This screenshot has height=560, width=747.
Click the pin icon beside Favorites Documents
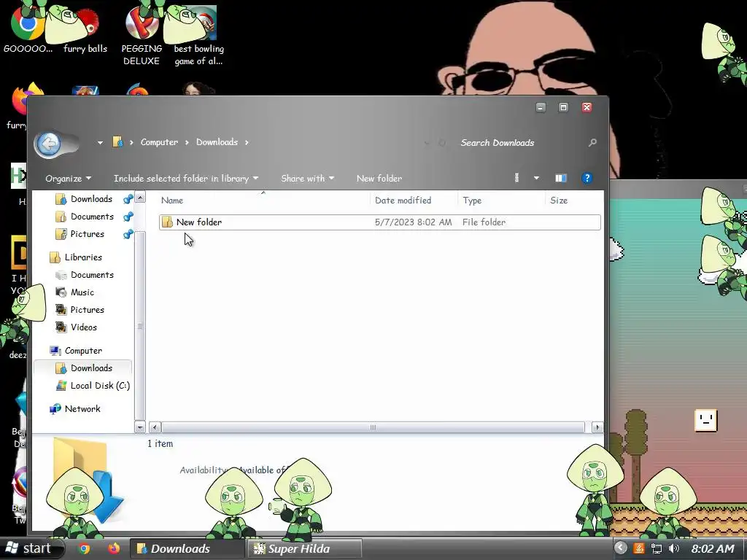128,217
